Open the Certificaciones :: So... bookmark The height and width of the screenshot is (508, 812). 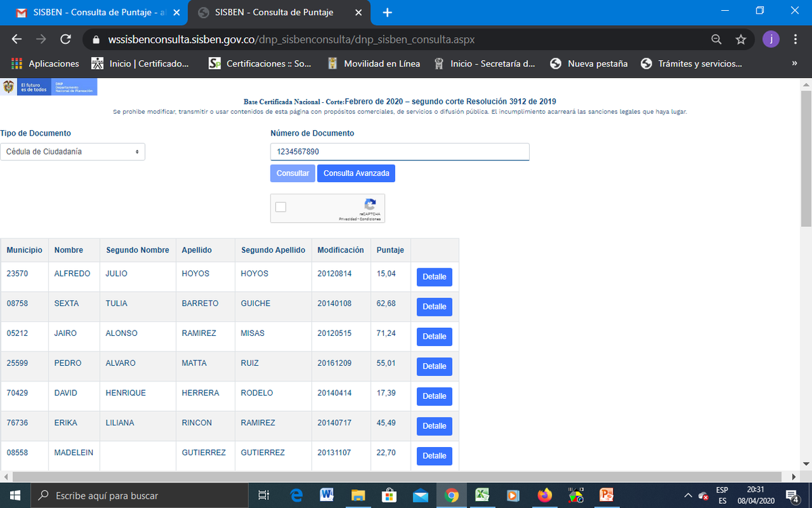click(261, 64)
